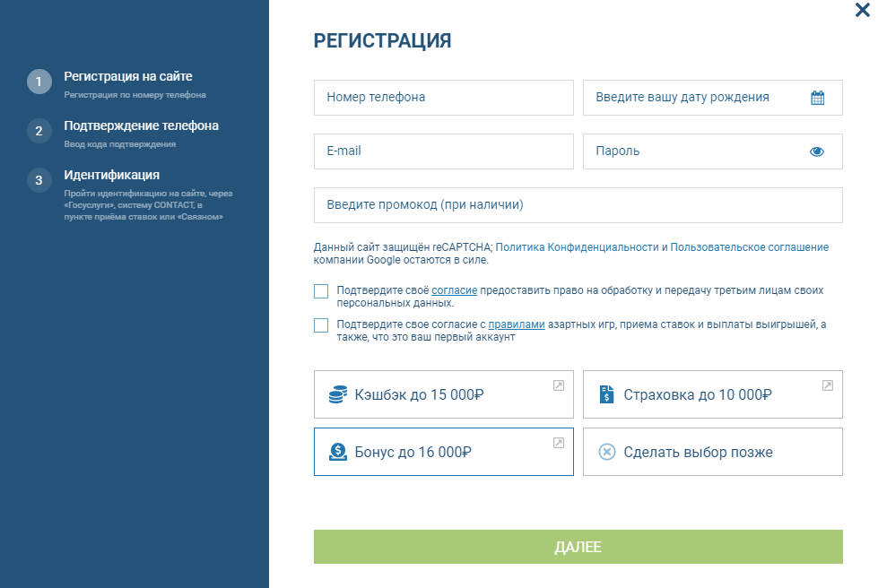Click the circled X icon on Сделать выбор позже
The width and height of the screenshot is (878, 588).
(606, 452)
